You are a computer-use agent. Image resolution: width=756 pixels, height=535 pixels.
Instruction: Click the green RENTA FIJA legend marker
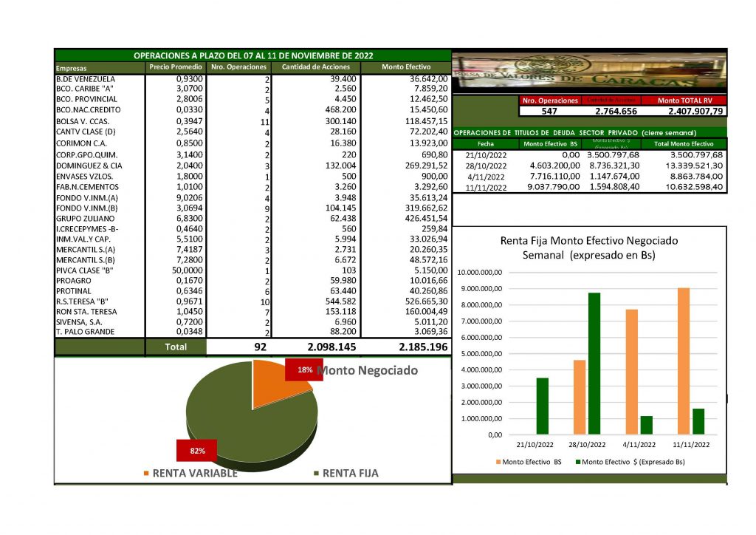pyautogui.click(x=317, y=473)
